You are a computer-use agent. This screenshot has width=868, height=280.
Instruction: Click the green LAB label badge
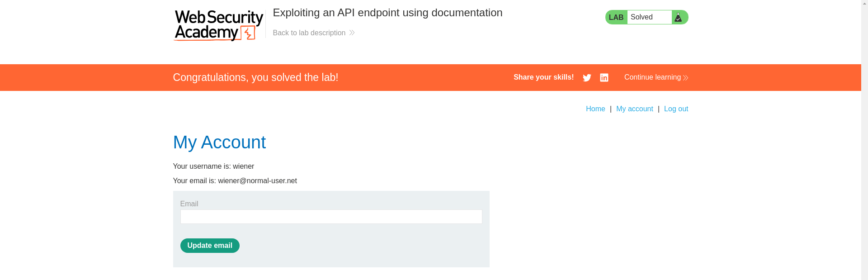tap(616, 17)
